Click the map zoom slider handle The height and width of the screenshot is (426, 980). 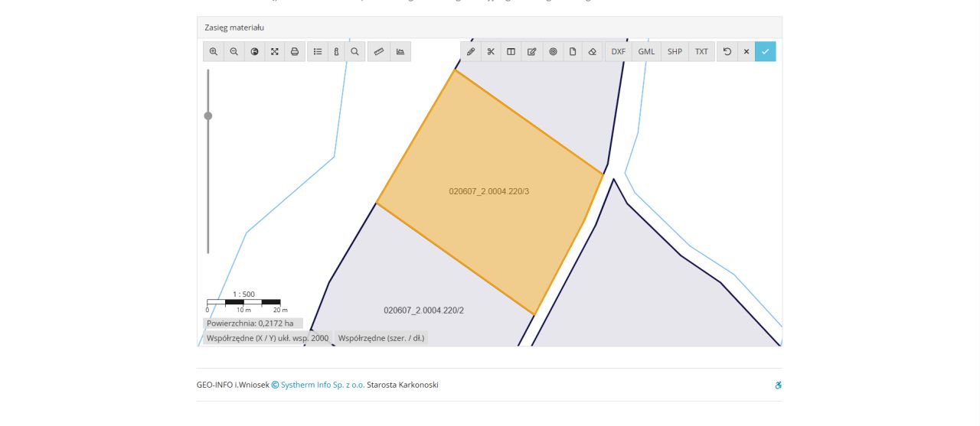[x=207, y=115]
